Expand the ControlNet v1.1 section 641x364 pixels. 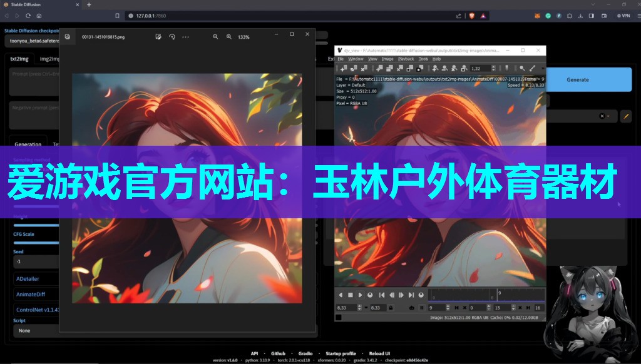[38, 310]
